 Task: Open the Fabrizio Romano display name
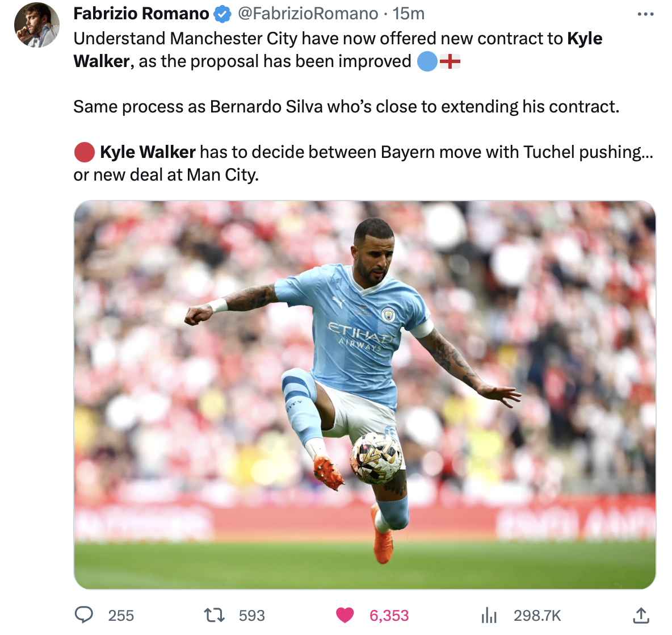[x=141, y=14]
